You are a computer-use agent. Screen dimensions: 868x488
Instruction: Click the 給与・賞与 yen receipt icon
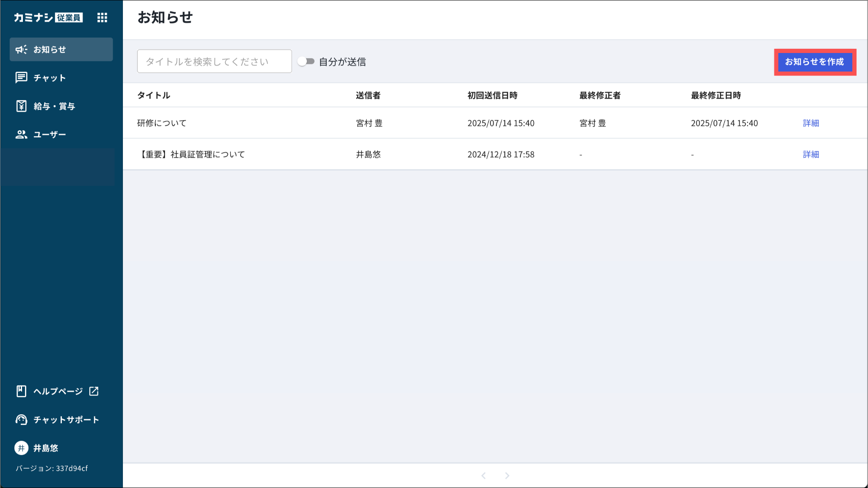21,106
